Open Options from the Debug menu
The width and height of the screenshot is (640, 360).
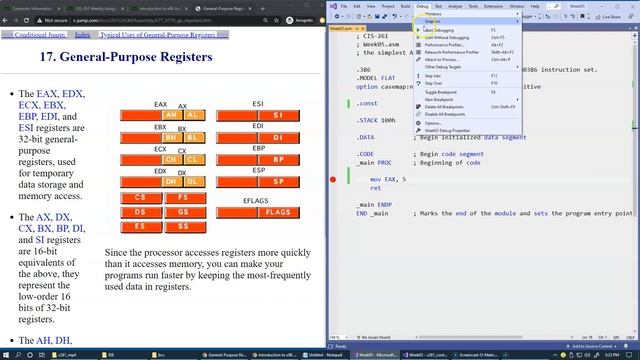pos(467,123)
